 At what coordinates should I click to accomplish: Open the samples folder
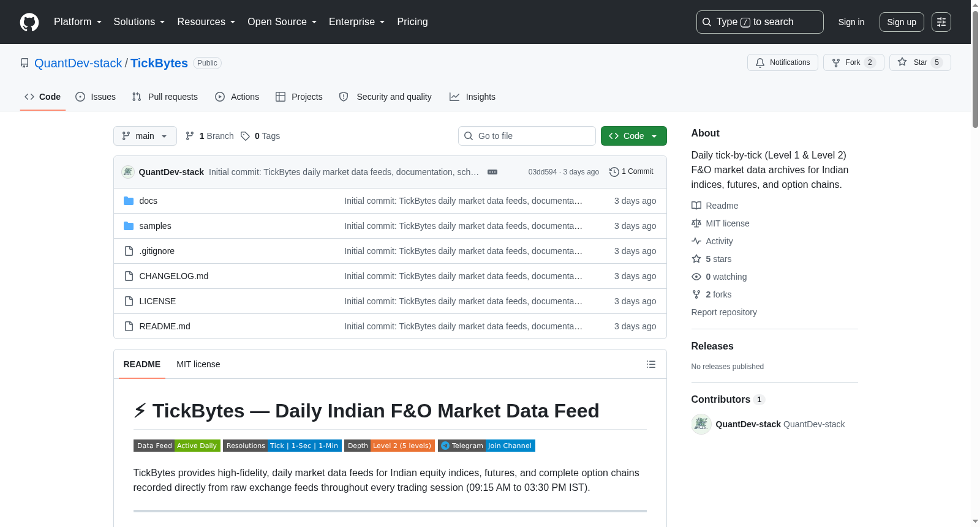pos(155,226)
